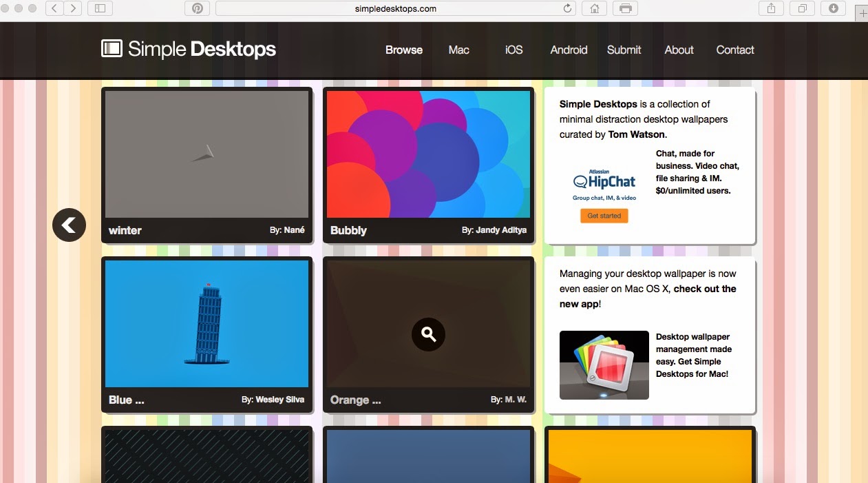868x483 pixels.
Task: Open the Submit menu item
Action: click(x=624, y=50)
